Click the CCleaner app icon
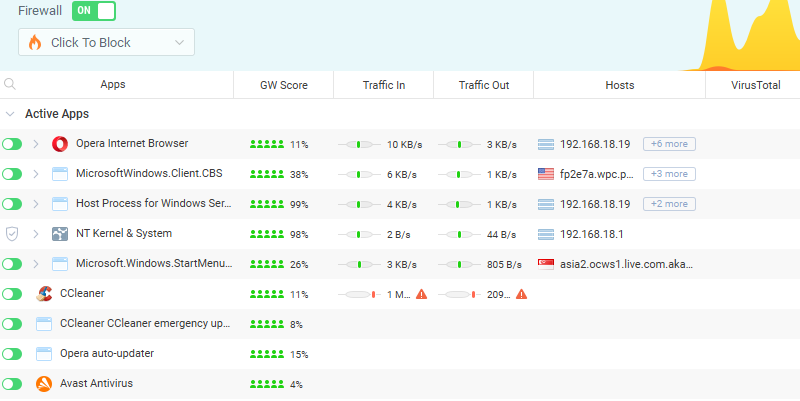The width and height of the screenshot is (800, 401). coord(44,294)
